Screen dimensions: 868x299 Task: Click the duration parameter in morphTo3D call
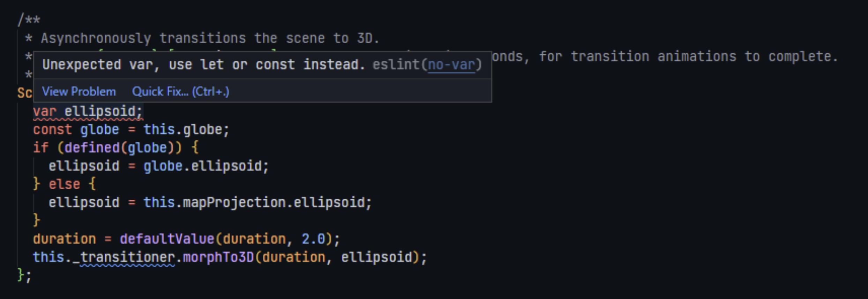click(x=295, y=256)
